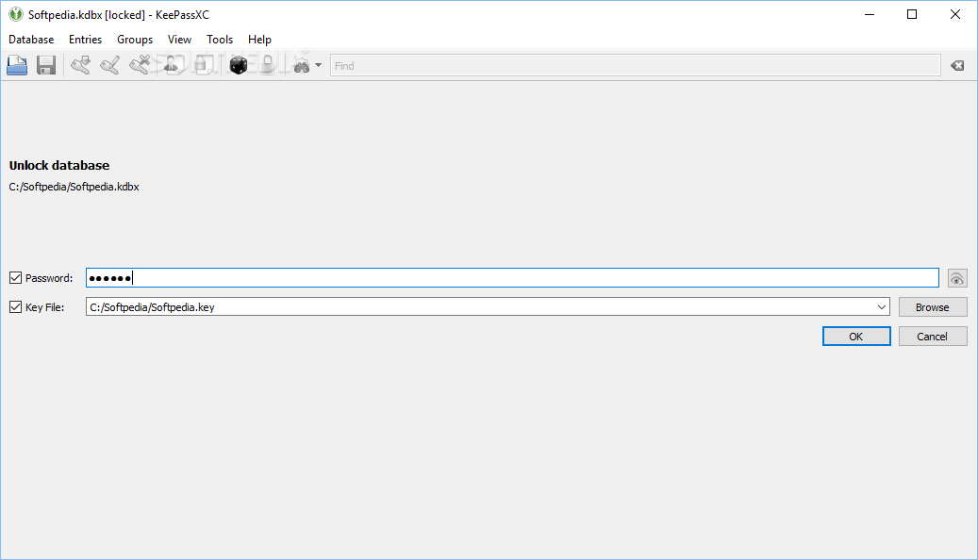Focus the masked Password input field

[x=512, y=278]
